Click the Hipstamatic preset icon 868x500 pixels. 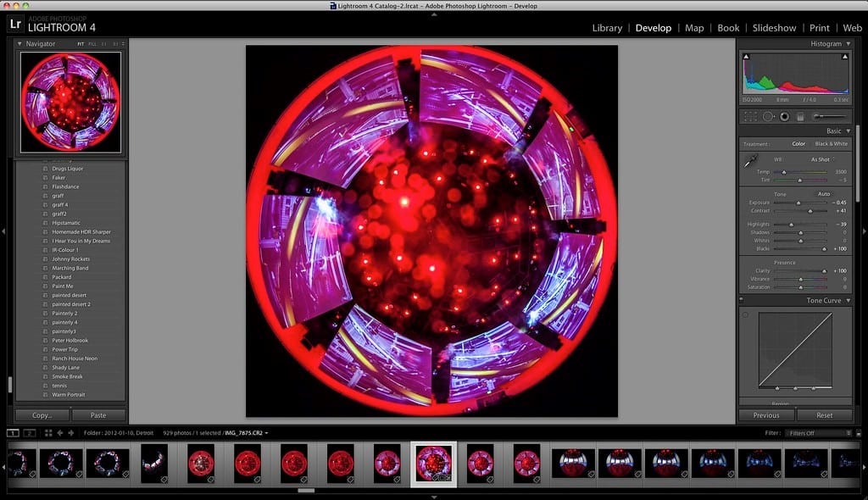tap(46, 223)
